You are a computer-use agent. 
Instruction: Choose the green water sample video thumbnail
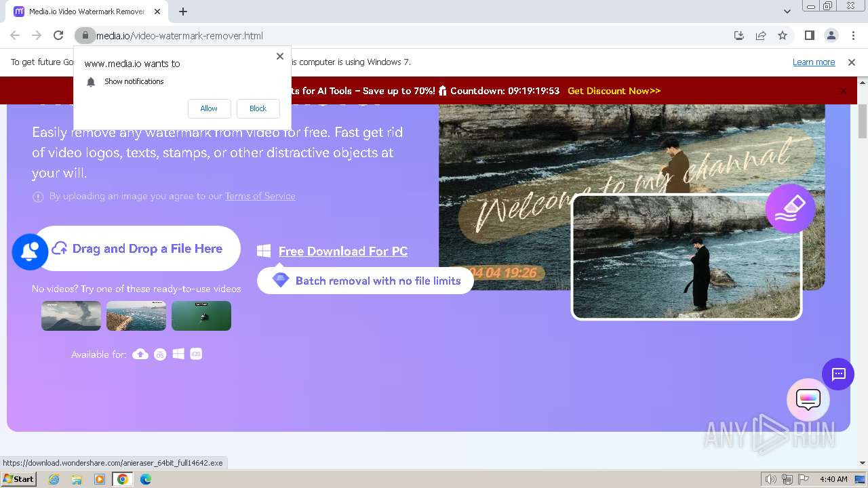(201, 316)
